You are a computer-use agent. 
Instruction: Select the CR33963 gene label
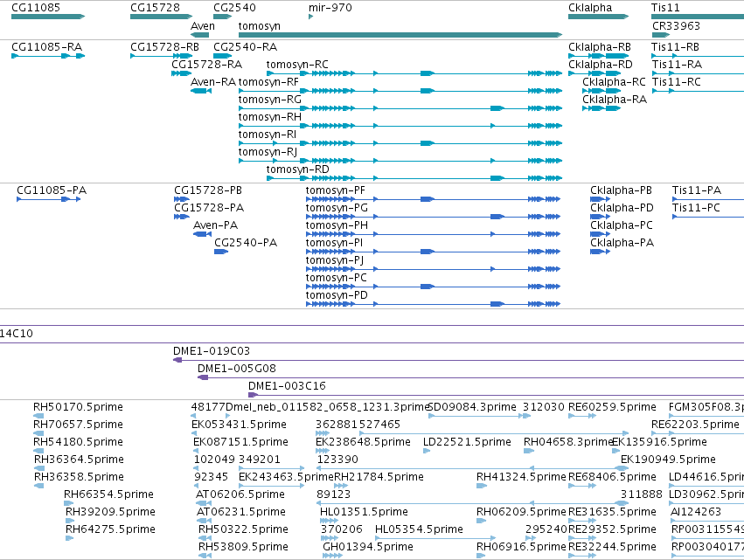(x=676, y=26)
